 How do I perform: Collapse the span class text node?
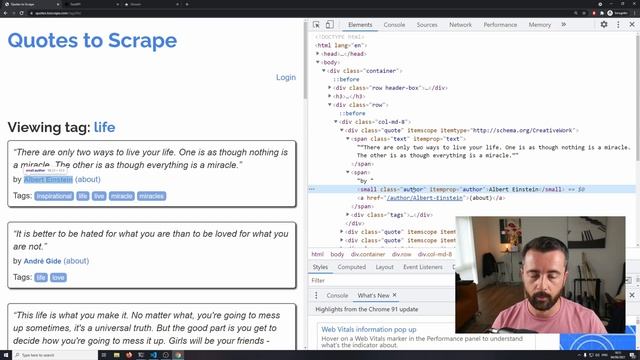348,138
